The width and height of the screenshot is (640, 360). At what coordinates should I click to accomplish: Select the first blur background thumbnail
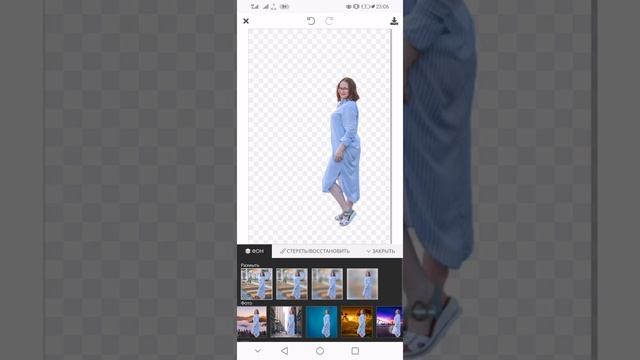tap(257, 284)
